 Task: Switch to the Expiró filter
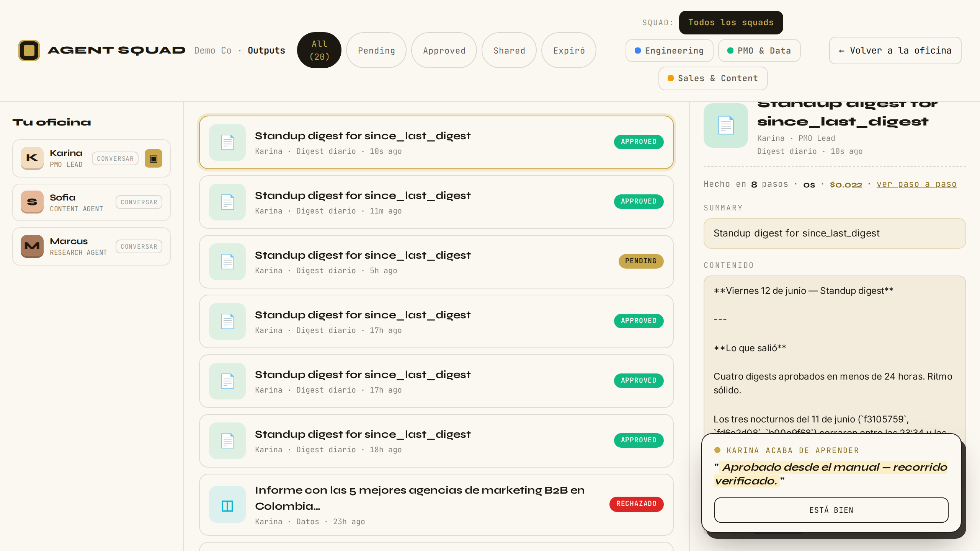[569, 50]
